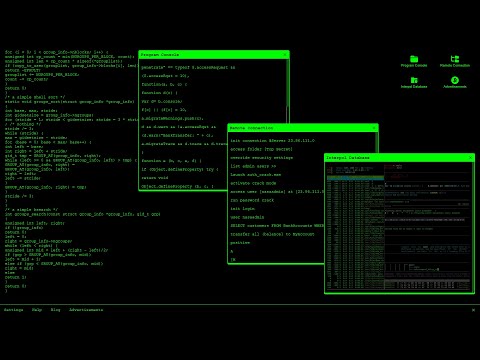Close the Remote Connection window
Image resolution: width=480 pixels, height=360 pixels.
[374, 128]
